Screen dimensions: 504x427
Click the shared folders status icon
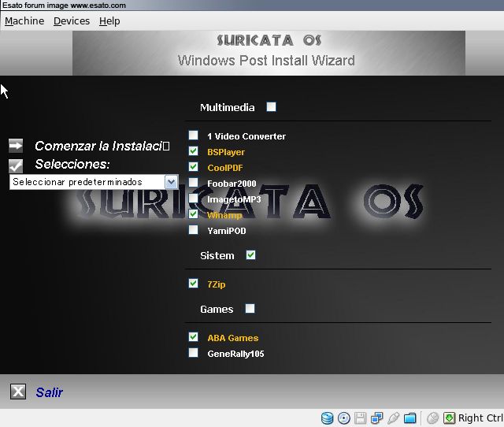pos(409,418)
